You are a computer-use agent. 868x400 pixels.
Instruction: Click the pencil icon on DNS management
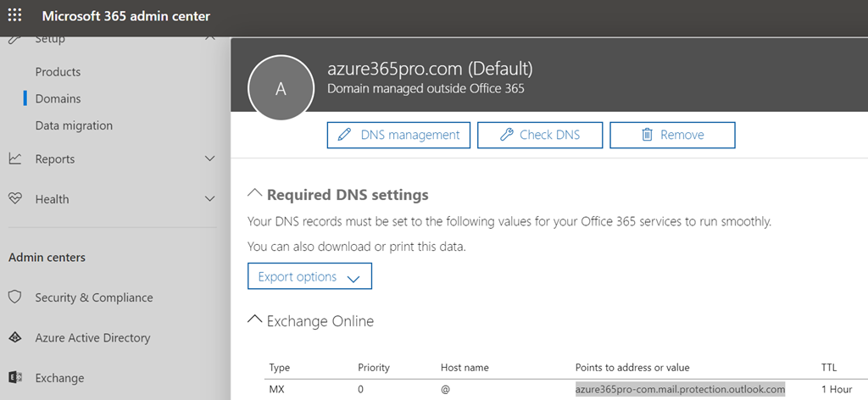344,135
